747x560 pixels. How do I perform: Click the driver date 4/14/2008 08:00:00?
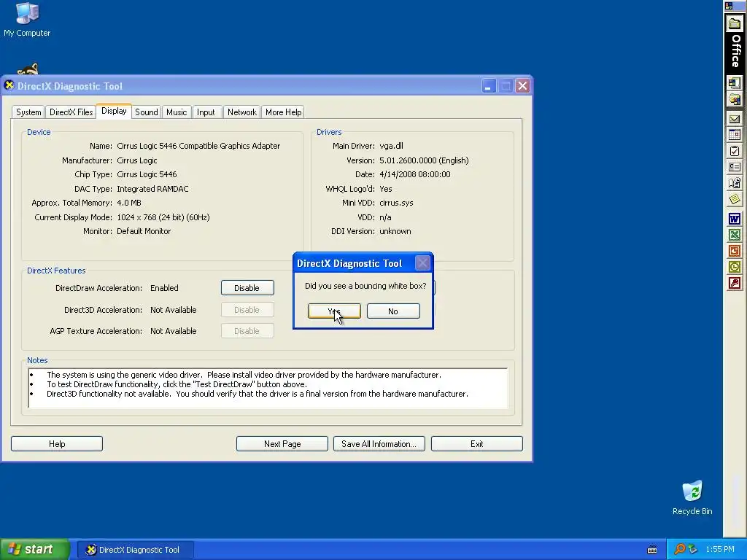click(415, 174)
